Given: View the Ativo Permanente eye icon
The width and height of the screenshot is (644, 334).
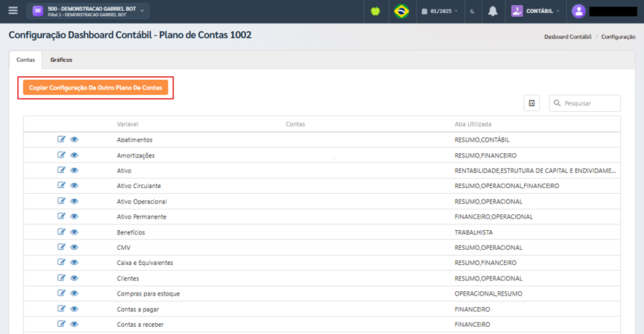Looking at the screenshot, I should click(x=74, y=216).
